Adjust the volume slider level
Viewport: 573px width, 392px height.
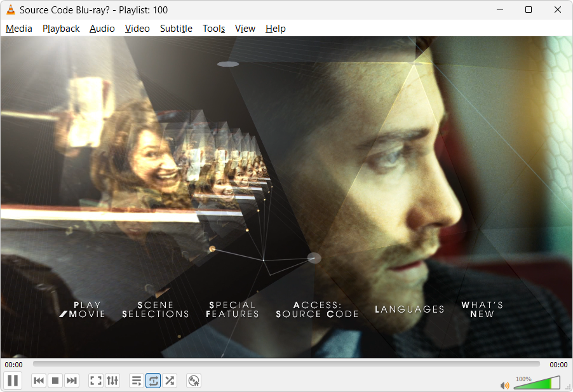point(537,383)
